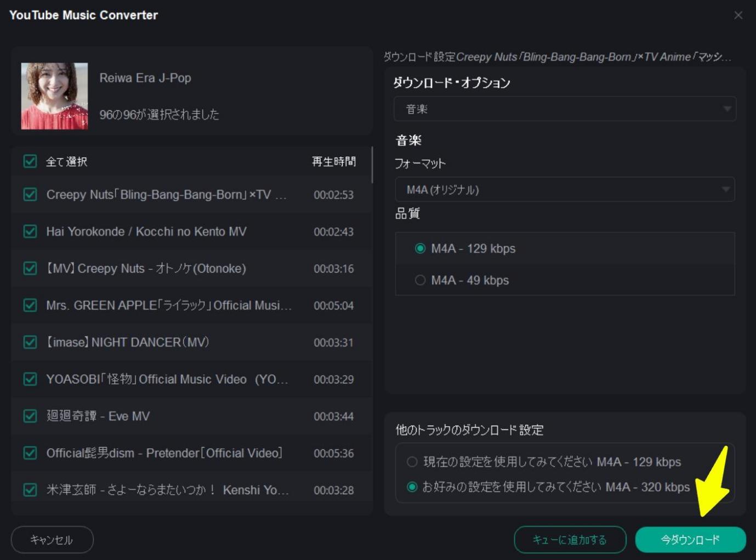Click the Reiwa Era J-Pop playlist thumbnail

[54, 96]
